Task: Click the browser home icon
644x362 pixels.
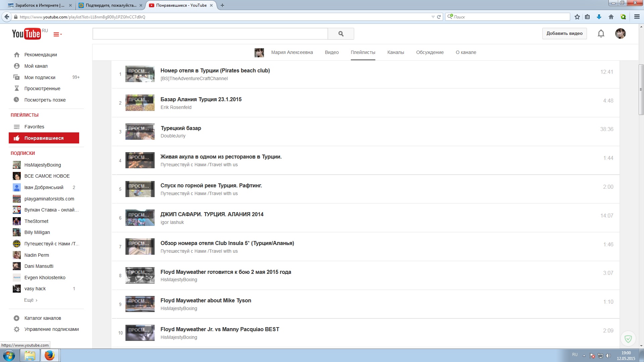Action: 611,17
